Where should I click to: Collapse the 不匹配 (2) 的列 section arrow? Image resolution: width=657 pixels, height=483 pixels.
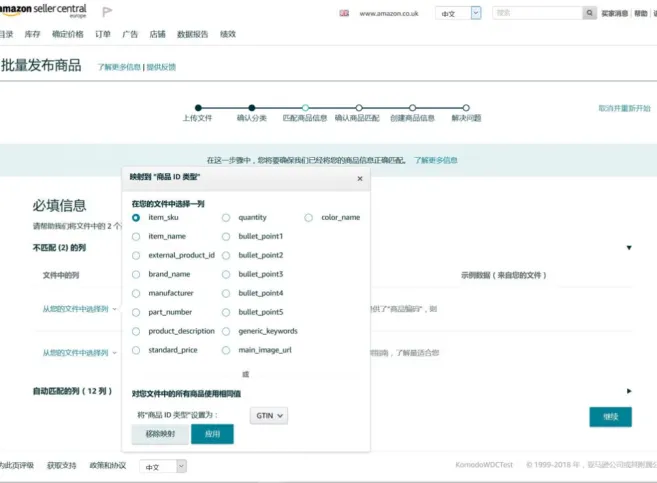click(629, 248)
